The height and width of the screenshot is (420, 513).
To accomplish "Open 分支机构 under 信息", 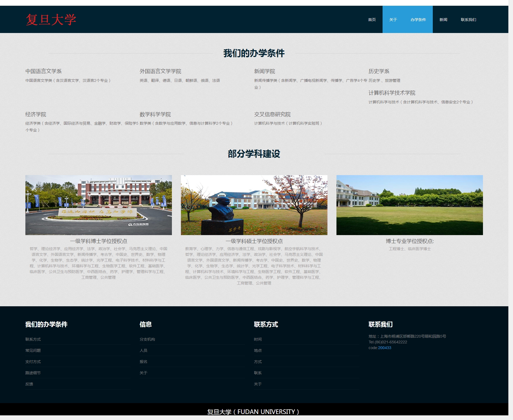I will point(147,339).
